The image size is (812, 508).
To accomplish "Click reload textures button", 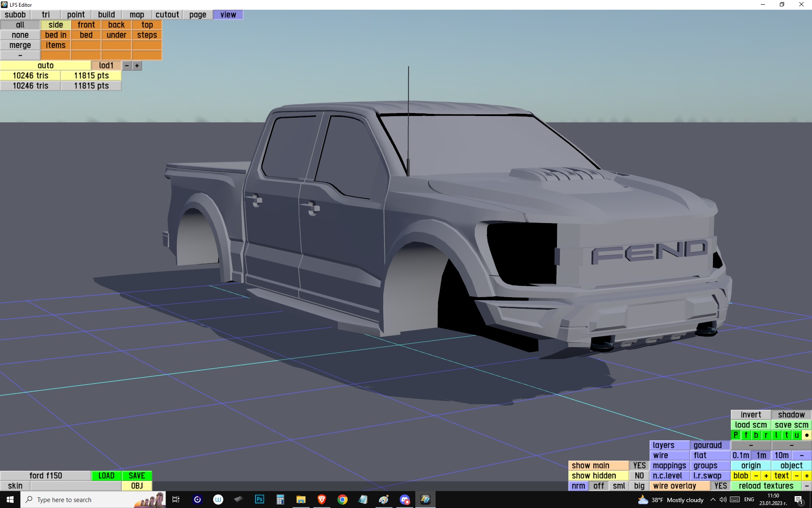I will point(766,486).
